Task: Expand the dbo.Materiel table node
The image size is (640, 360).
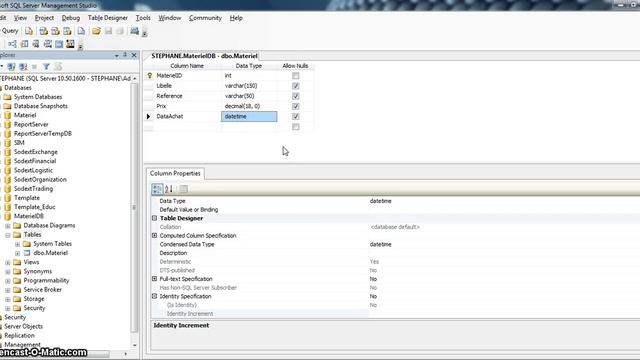Action: coord(18,253)
